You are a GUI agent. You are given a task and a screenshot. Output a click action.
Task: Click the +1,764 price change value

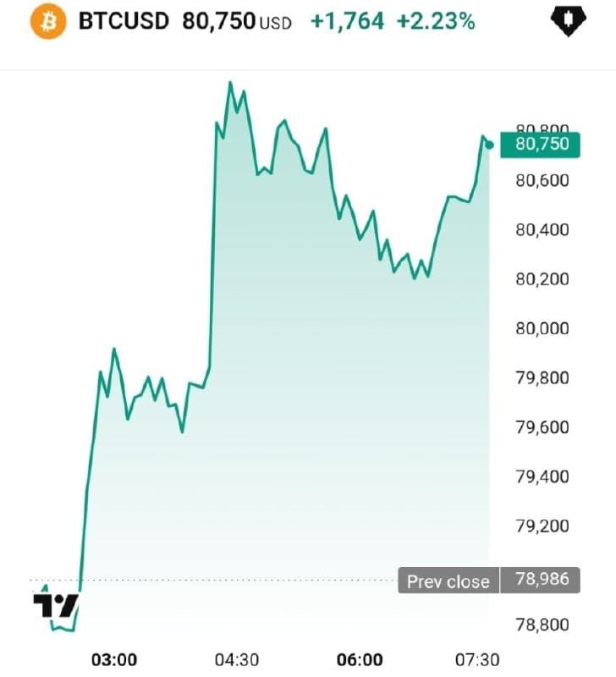tap(347, 21)
